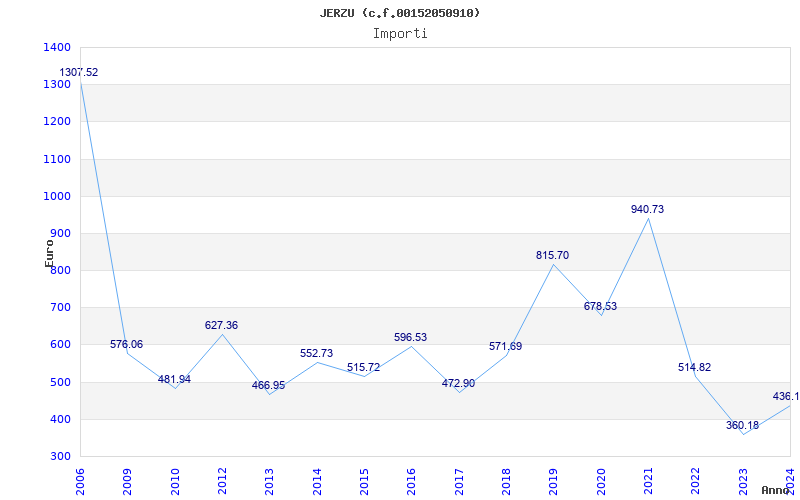Click the 2015 x-axis year label
This screenshot has height=500, width=800.
(x=364, y=482)
